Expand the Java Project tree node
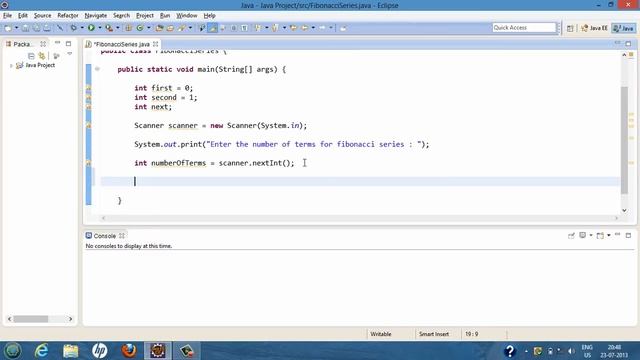 tap(11, 65)
